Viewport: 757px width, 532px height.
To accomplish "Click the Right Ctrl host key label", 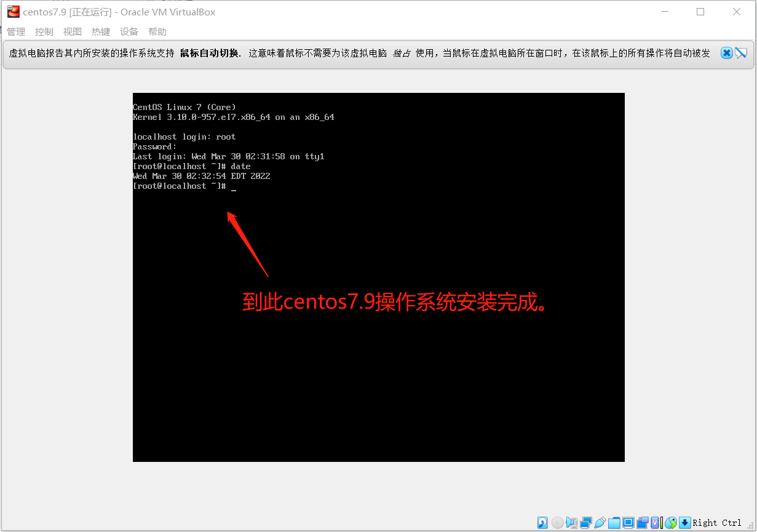I will 717,523.
